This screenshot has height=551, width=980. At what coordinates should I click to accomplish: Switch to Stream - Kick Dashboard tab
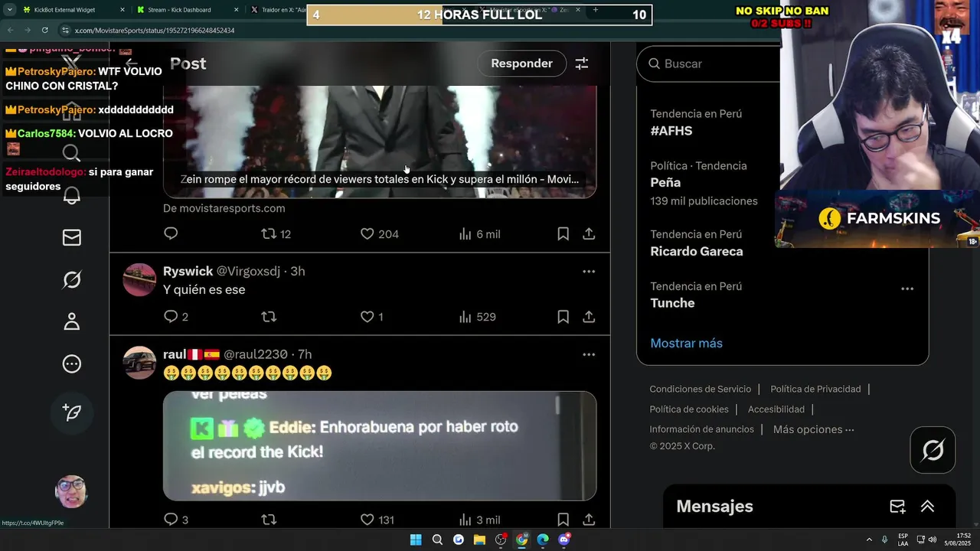pyautogui.click(x=188, y=10)
